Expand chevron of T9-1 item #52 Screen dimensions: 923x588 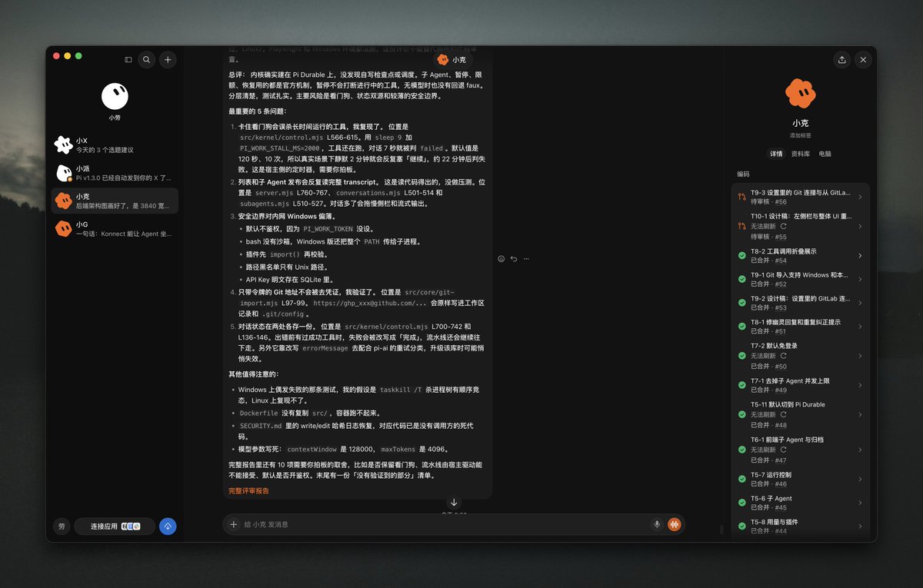860,279
